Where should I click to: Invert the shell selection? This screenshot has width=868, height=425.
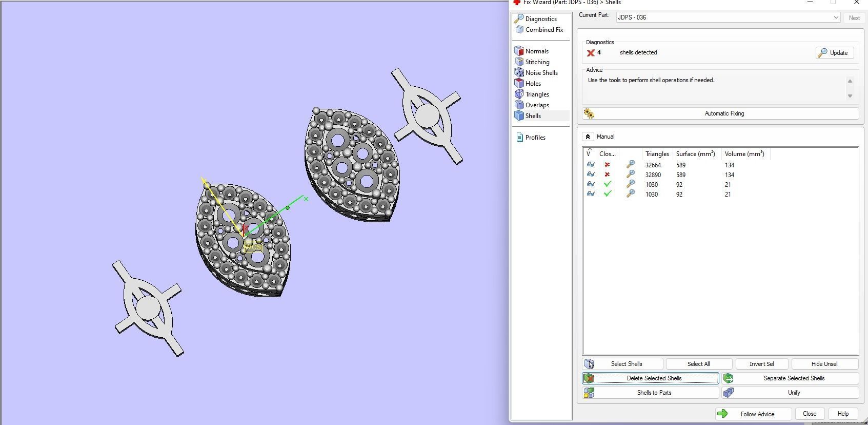tap(761, 364)
